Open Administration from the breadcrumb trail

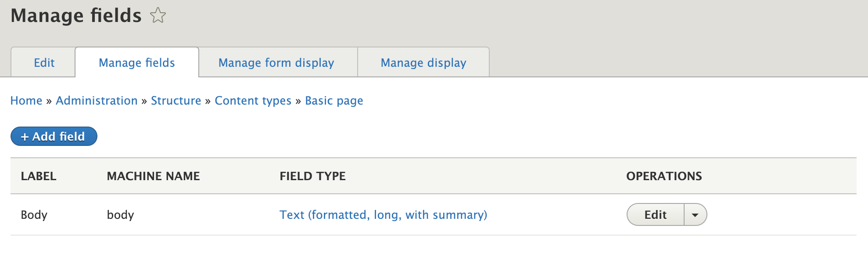pos(96,100)
